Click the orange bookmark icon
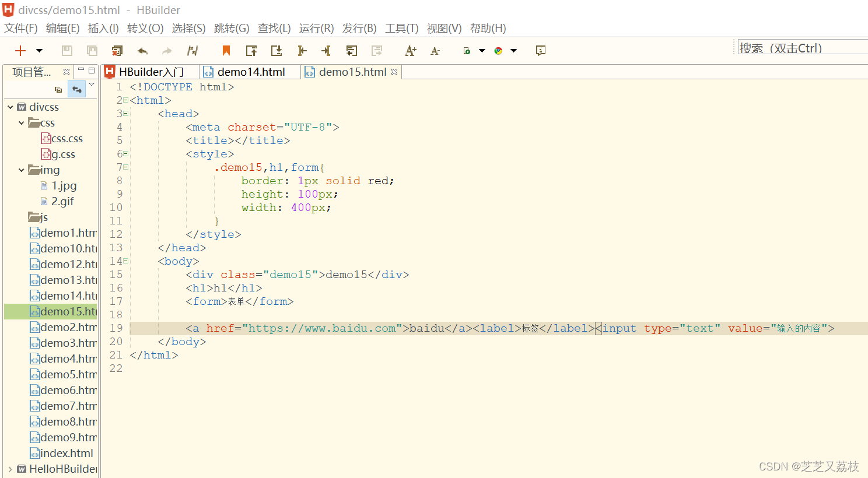This screenshot has height=478, width=868. (x=226, y=51)
